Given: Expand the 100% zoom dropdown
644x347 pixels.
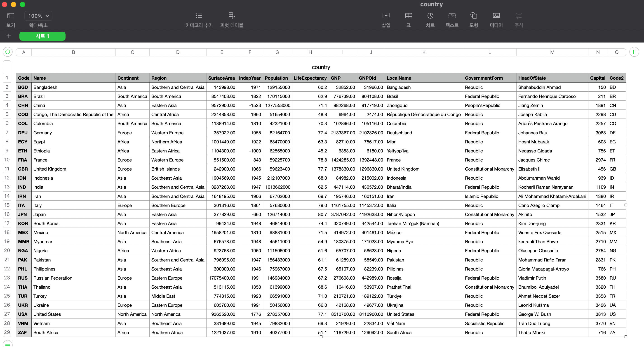Looking at the screenshot, I should (x=38, y=16).
